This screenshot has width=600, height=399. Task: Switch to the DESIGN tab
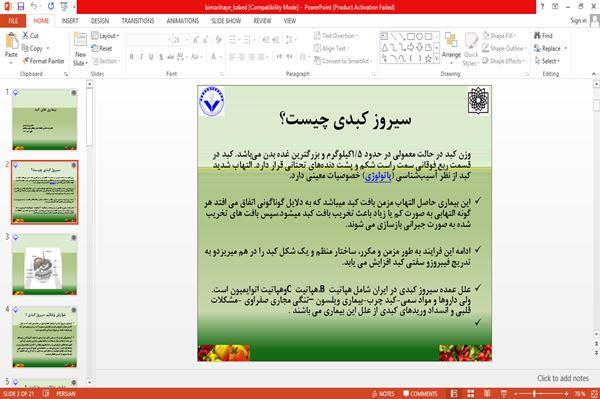pos(100,21)
